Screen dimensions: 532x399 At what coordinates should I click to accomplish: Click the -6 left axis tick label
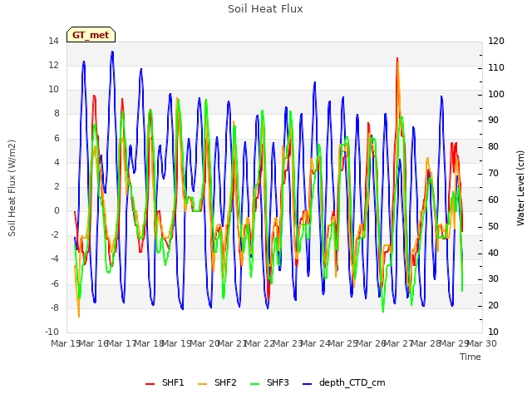[x=55, y=283]
